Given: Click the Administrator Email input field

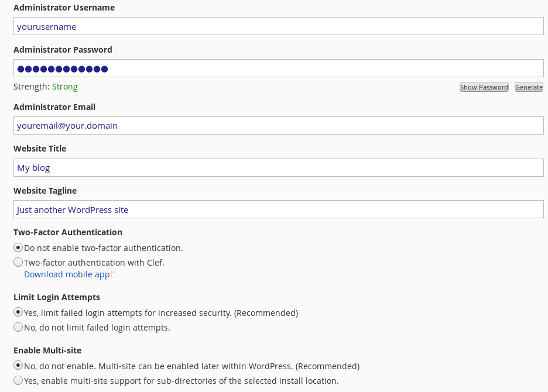Looking at the screenshot, I should click(x=279, y=125).
